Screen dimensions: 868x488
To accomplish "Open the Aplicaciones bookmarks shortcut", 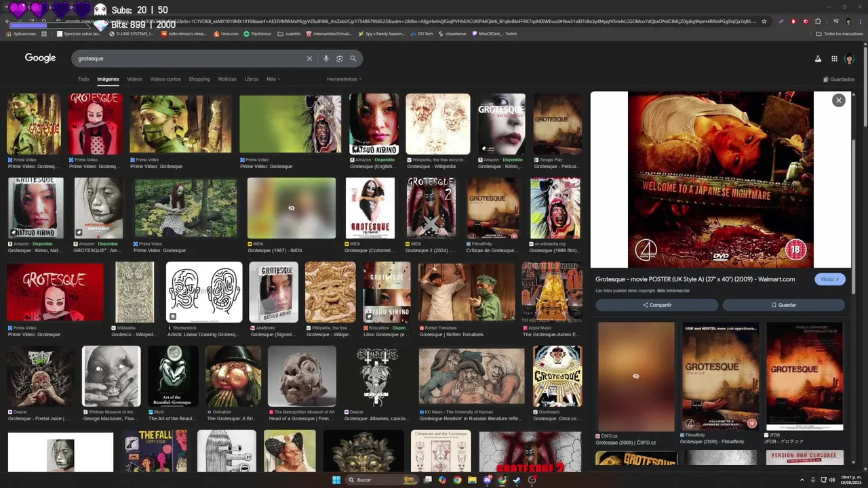I will (21, 33).
